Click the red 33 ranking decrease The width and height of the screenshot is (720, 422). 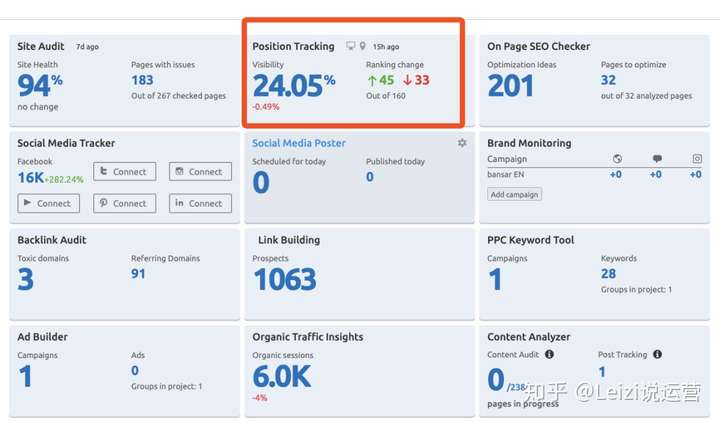pyautogui.click(x=416, y=80)
